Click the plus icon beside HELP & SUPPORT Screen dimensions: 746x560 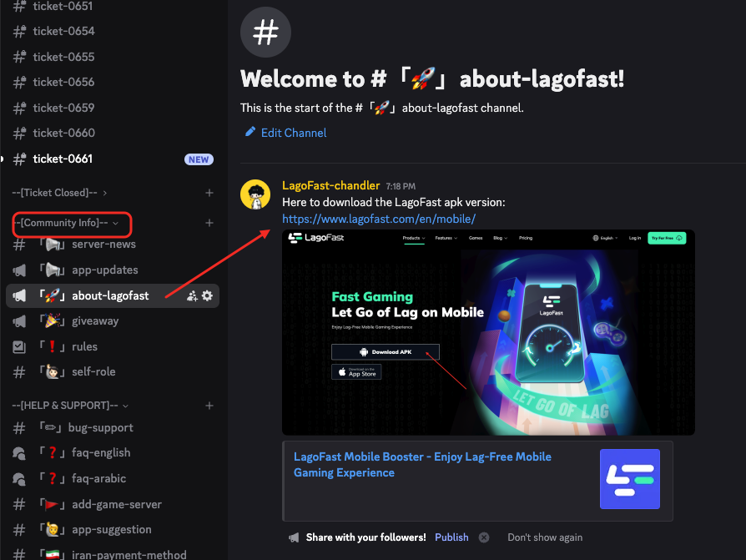pyautogui.click(x=209, y=406)
